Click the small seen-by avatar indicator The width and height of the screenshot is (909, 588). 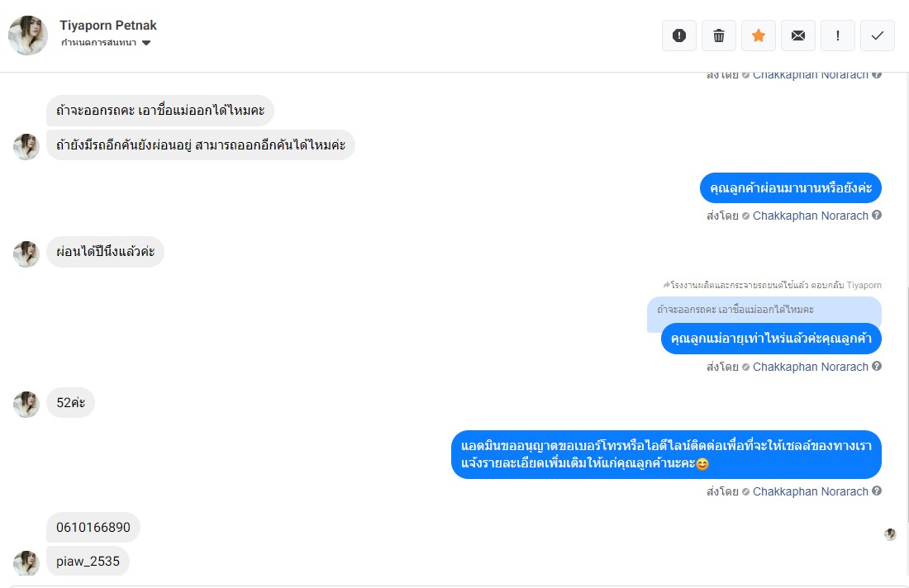click(890, 534)
